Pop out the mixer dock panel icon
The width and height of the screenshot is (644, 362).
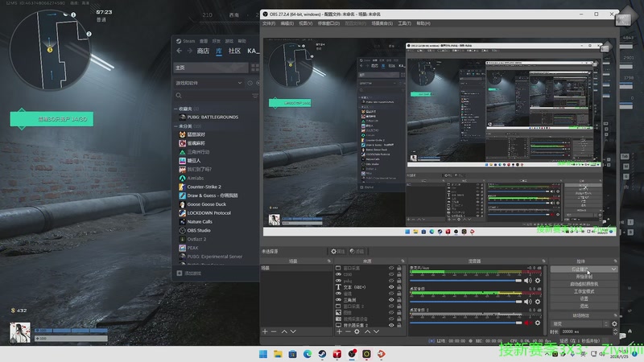point(544,261)
